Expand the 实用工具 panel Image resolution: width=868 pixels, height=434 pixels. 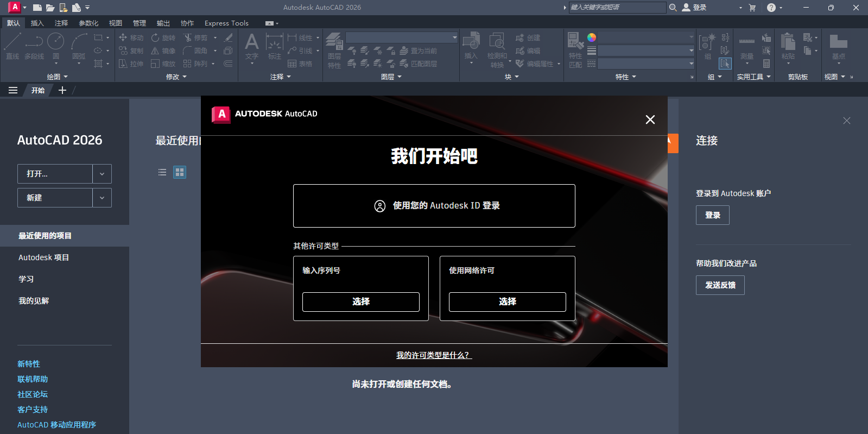pos(753,77)
